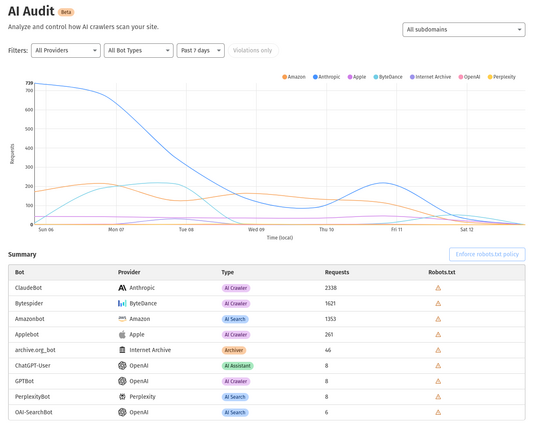Sort by the Bot column header
The image size is (536, 429).
coord(19,272)
